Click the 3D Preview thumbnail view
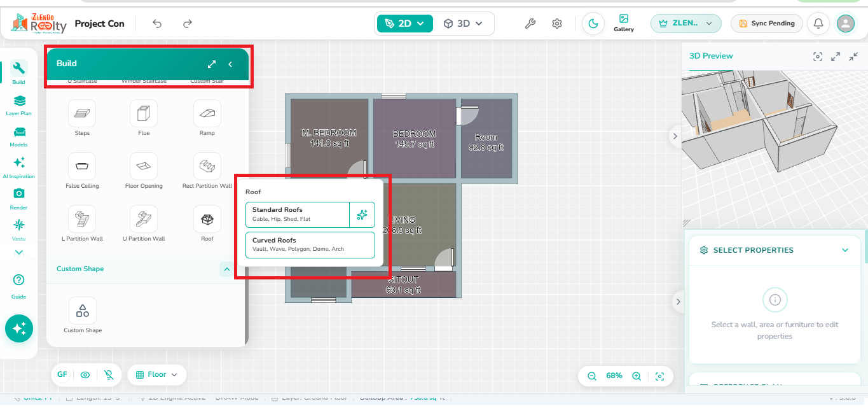 [775, 150]
